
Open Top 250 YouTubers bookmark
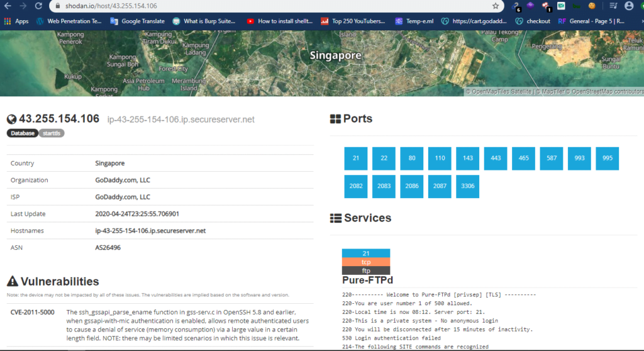coord(353,21)
